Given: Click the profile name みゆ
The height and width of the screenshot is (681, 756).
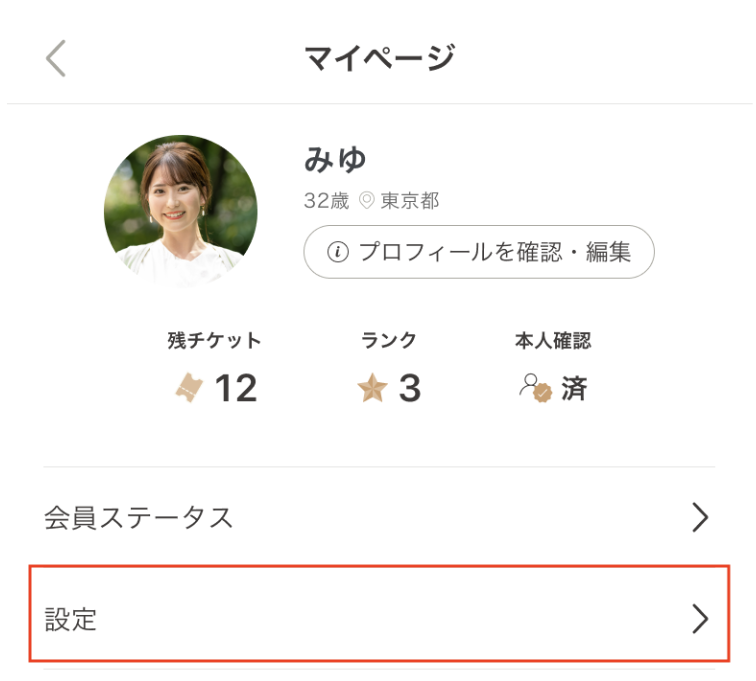Looking at the screenshot, I should point(335,160).
